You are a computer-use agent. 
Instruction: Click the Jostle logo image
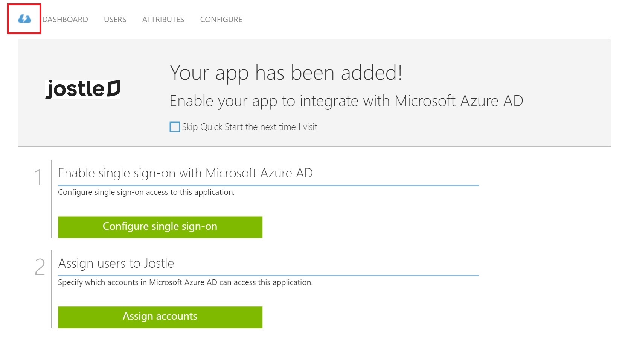pos(83,89)
